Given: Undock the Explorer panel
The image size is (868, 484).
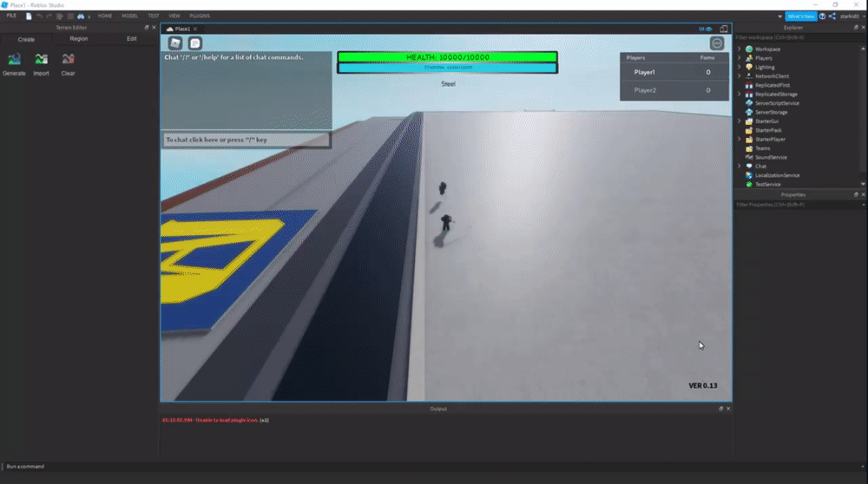Looking at the screenshot, I should 856,27.
